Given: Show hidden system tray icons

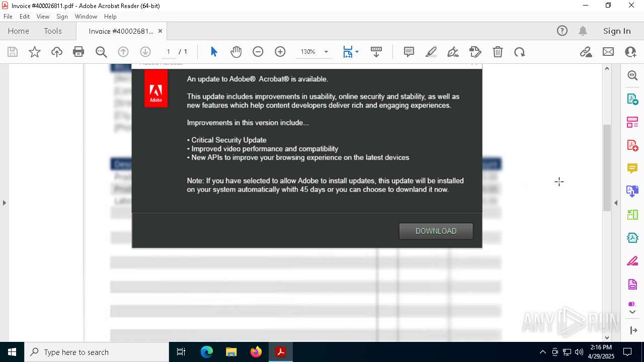Looking at the screenshot, I should coord(542,352).
